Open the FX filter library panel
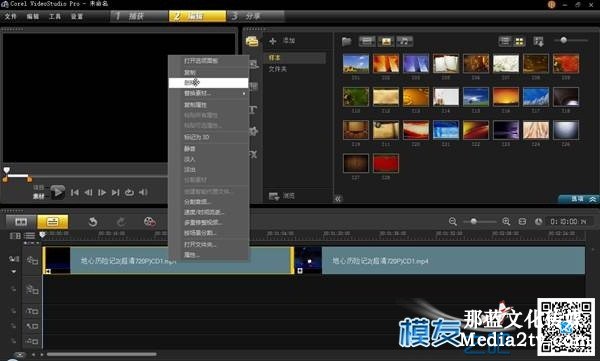This screenshot has width=600, height=361. [253, 154]
